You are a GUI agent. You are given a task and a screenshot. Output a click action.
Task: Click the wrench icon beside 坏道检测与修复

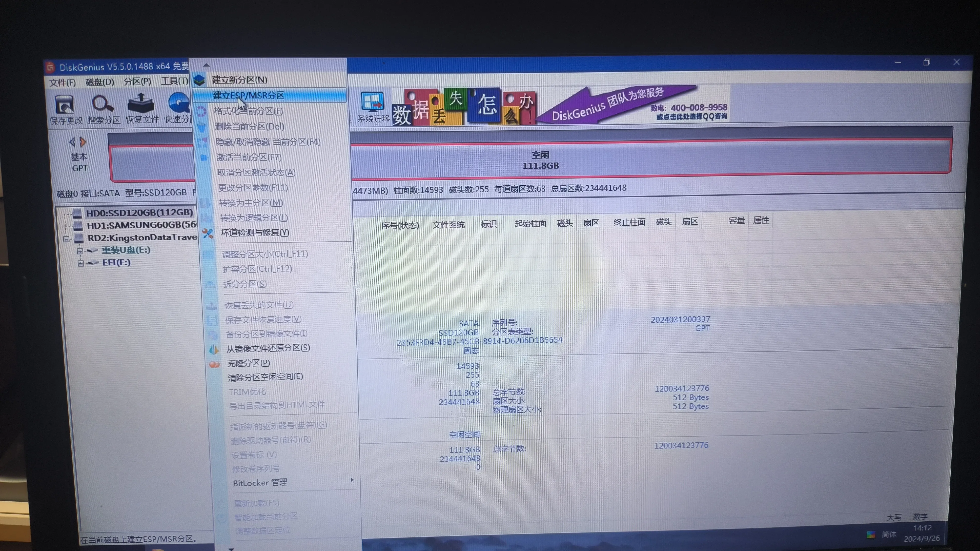208,233
